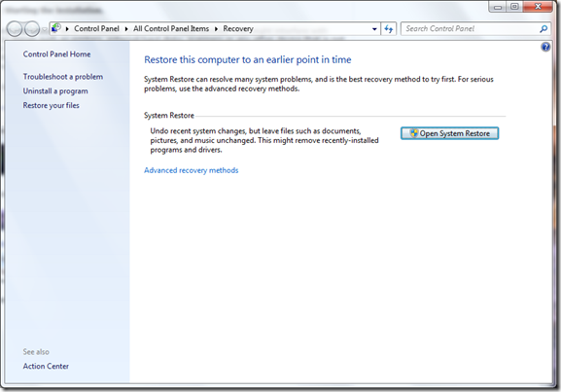The width and height of the screenshot is (561, 392).
Task: Click the search magnifier icon
Action: [x=543, y=28]
